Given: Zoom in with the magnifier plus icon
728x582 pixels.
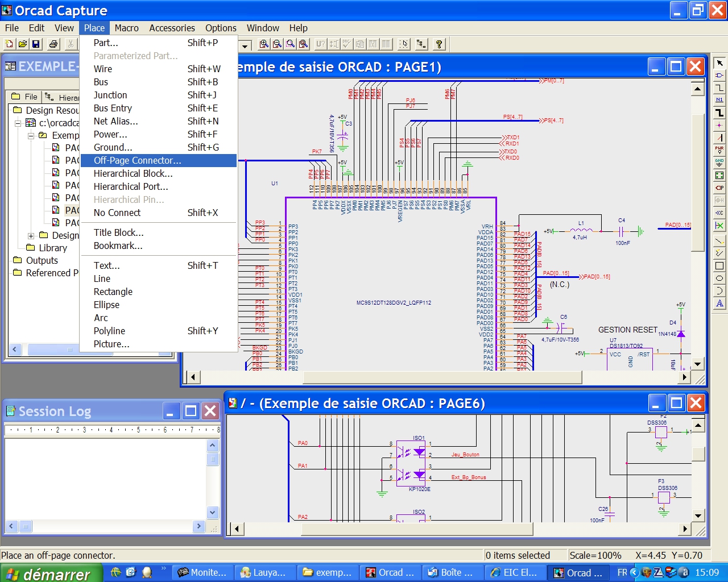Looking at the screenshot, I should 264,44.
